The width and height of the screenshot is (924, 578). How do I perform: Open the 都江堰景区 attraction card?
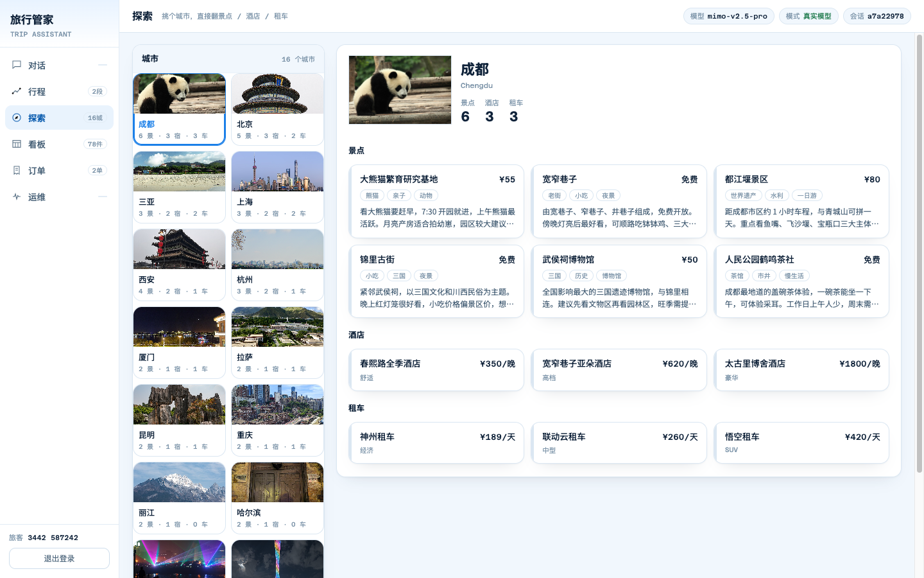802,201
